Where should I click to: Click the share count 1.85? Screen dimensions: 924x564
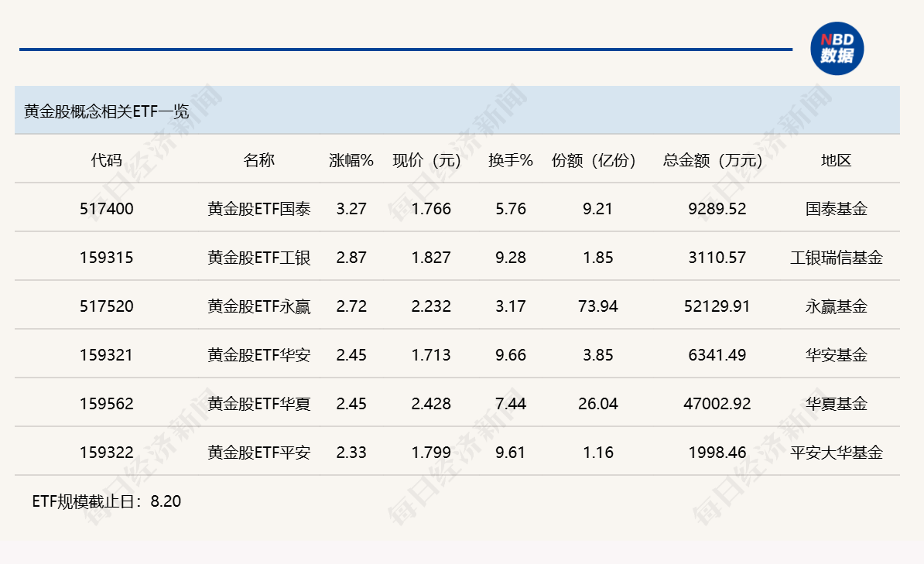tap(597, 258)
